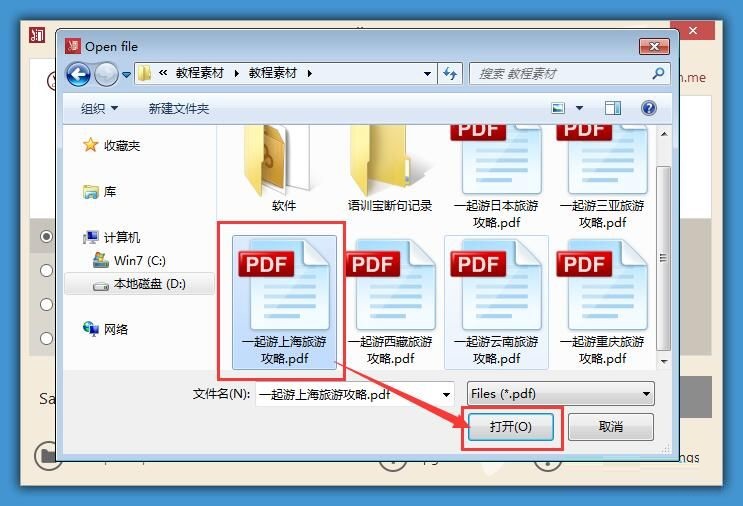Screen dimensions: 743x506
Task: Open the file name dropdown arrow
Action: [x=446, y=394]
